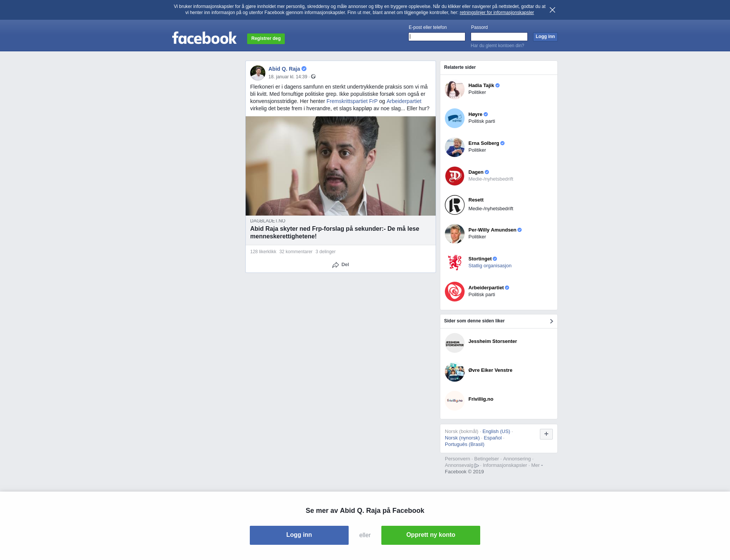Open Stortinget name link
730x560 pixels.
coord(480,259)
